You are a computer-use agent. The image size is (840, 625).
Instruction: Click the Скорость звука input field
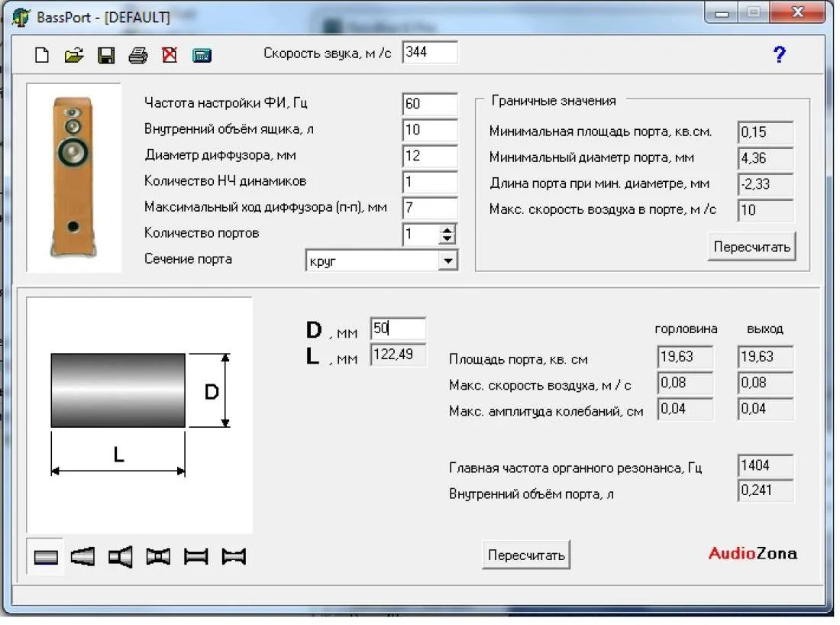point(430,52)
